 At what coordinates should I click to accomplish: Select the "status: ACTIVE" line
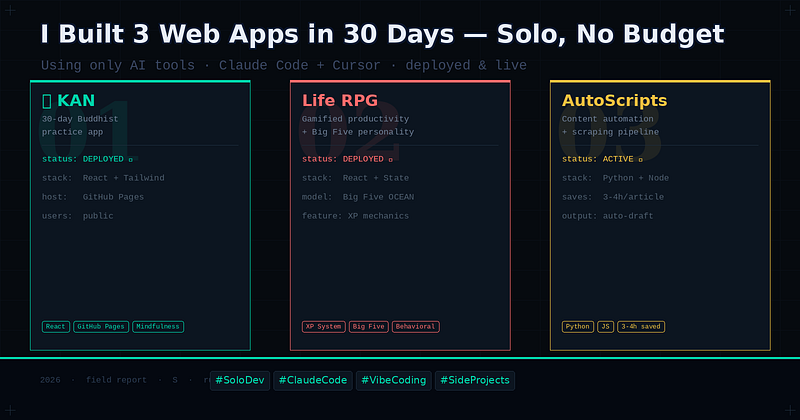602,159
